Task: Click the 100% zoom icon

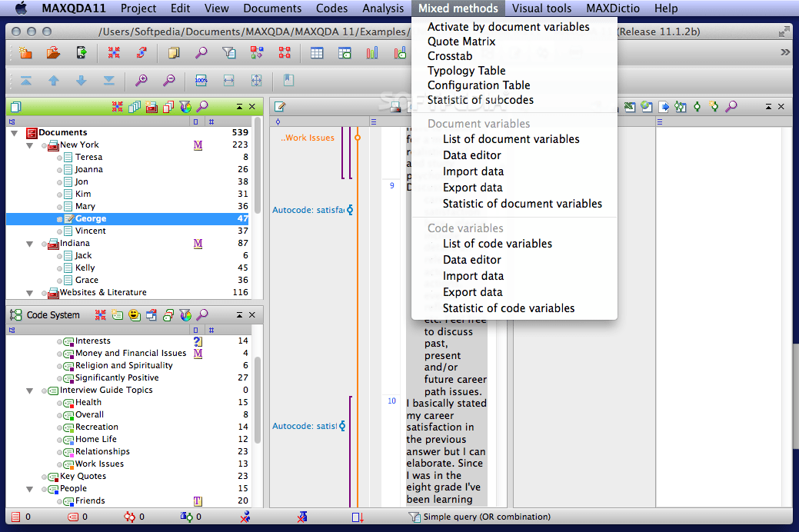Action: (x=201, y=80)
